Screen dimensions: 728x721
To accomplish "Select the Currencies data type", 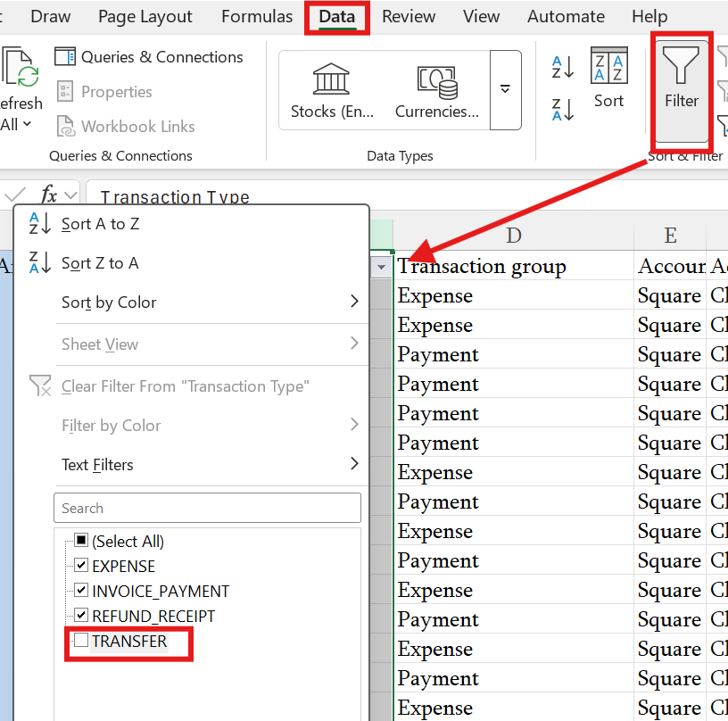I will pos(436,91).
